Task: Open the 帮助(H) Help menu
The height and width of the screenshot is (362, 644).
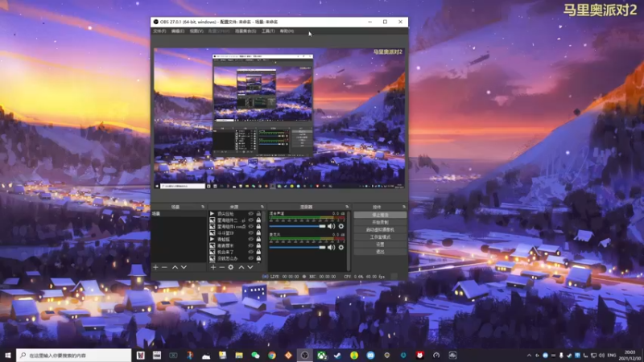Action: click(287, 31)
